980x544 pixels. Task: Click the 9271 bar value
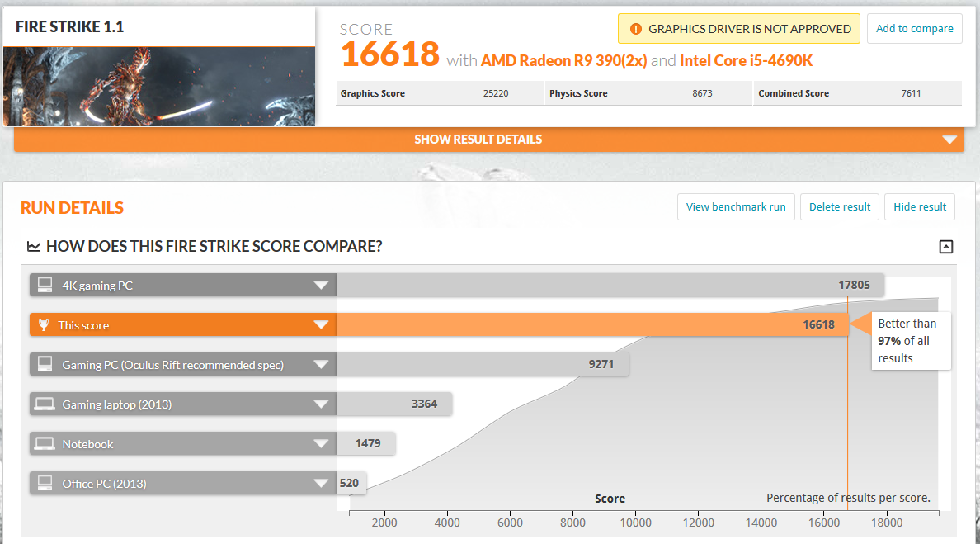tap(601, 364)
